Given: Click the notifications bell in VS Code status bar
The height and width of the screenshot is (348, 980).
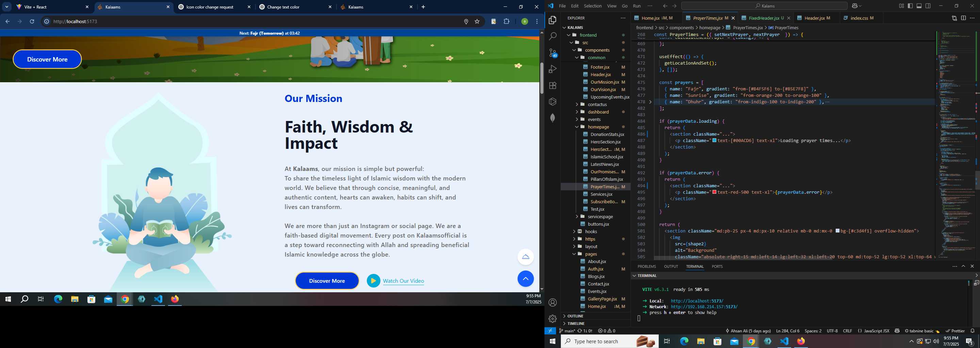Looking at the screenshot, I should click(x=973, y=331).
